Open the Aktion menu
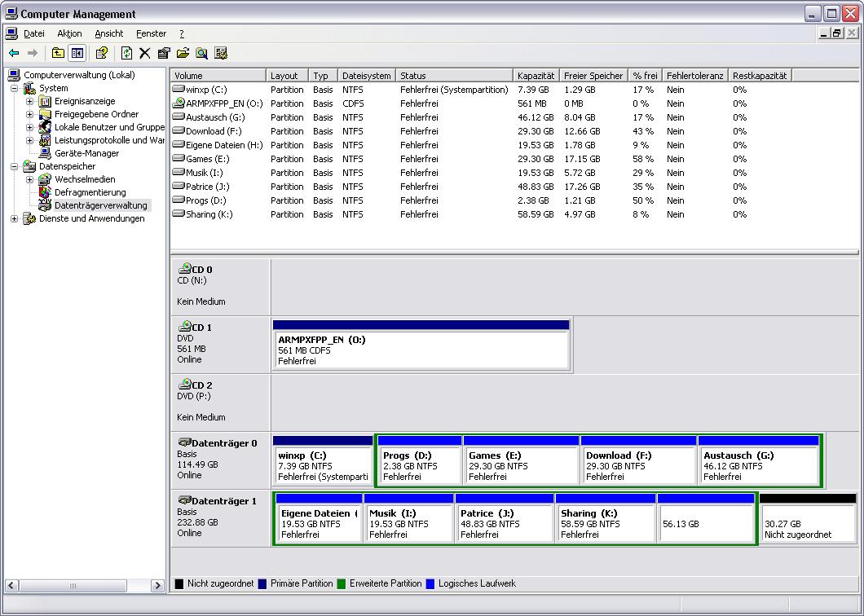Screen dimensions: 864x616 69,33
